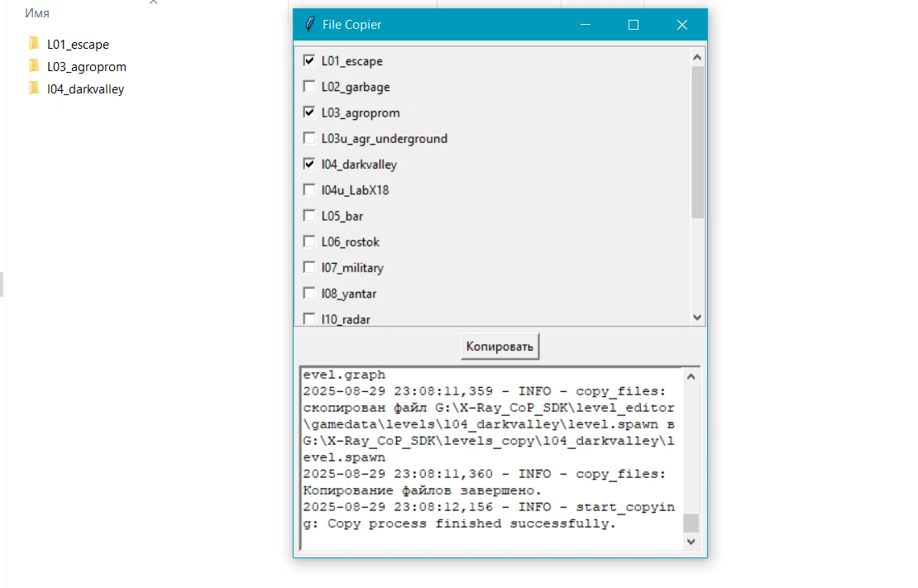
Task: Click L03_agroprom folder icon in Explorer
Action: pyautogui.click(x=34, y=66)
